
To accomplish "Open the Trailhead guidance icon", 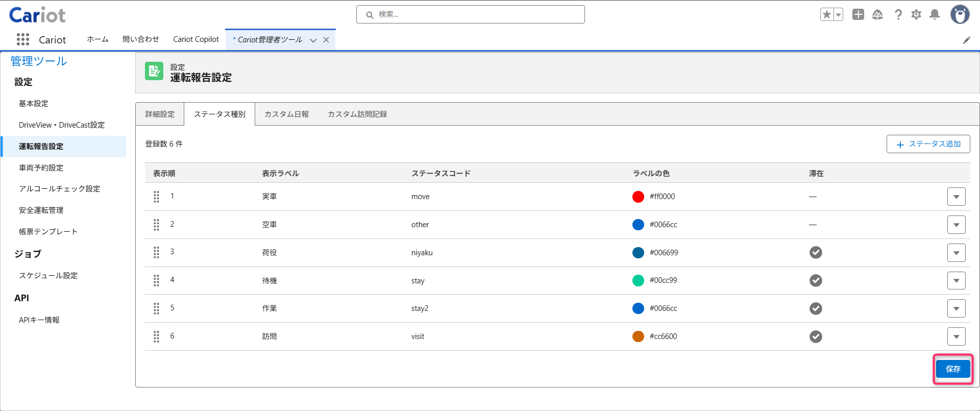I will (877, 14).
